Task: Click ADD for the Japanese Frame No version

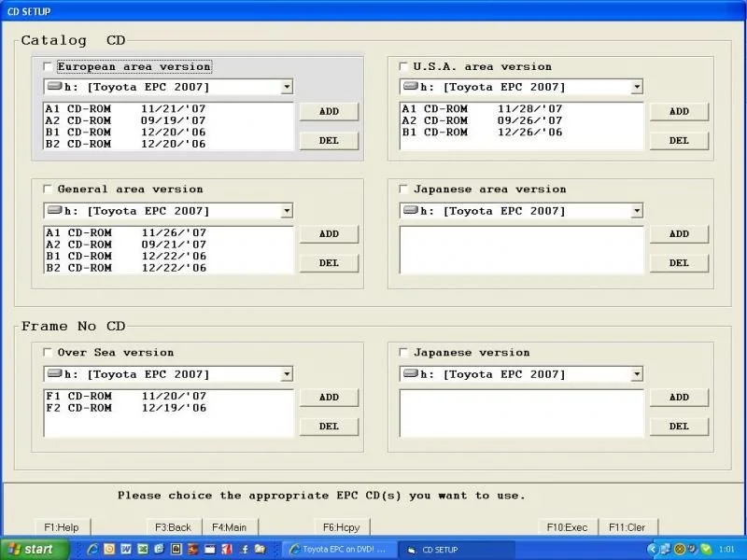Action: (x=679, y=398)
